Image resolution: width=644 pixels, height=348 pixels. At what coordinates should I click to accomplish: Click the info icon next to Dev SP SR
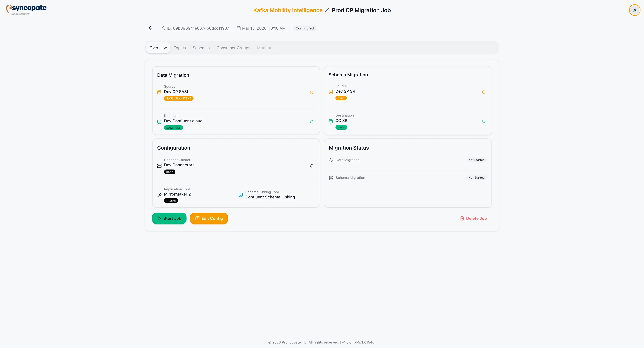pos(484,92)
